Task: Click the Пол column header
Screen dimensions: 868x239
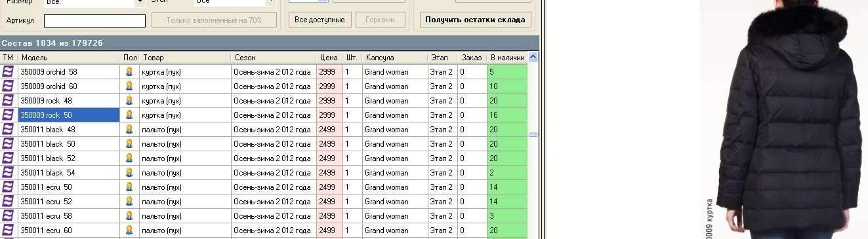Action: tap(130, 58)
